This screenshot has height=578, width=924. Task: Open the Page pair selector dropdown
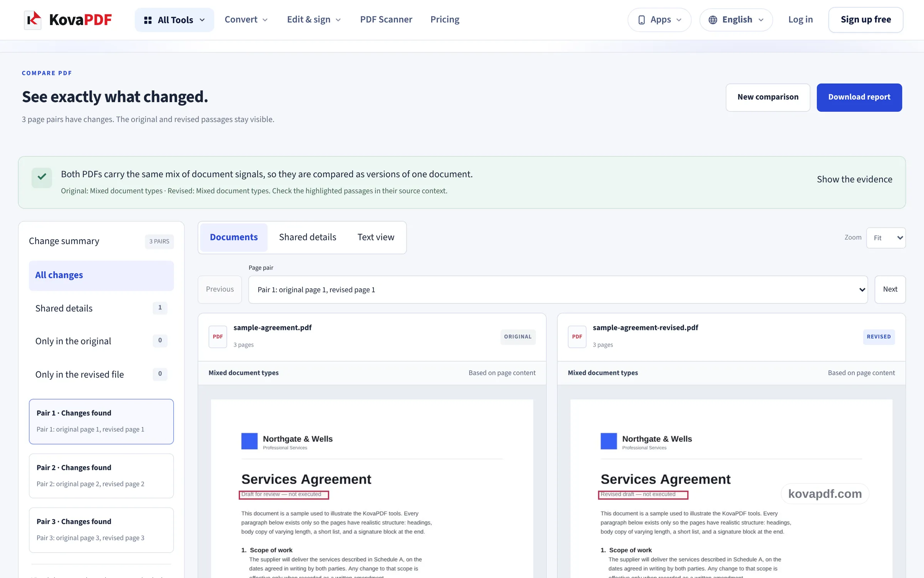[x=558, y=290]
